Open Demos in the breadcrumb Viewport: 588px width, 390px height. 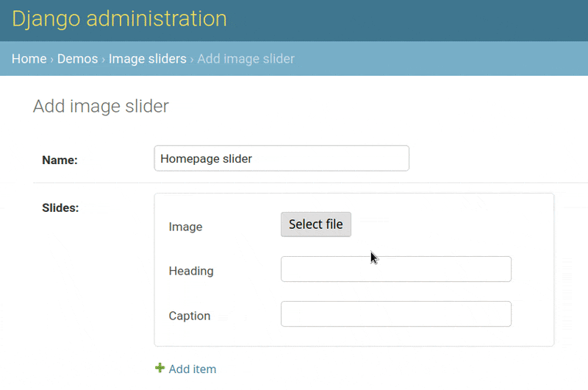[77, 59]
